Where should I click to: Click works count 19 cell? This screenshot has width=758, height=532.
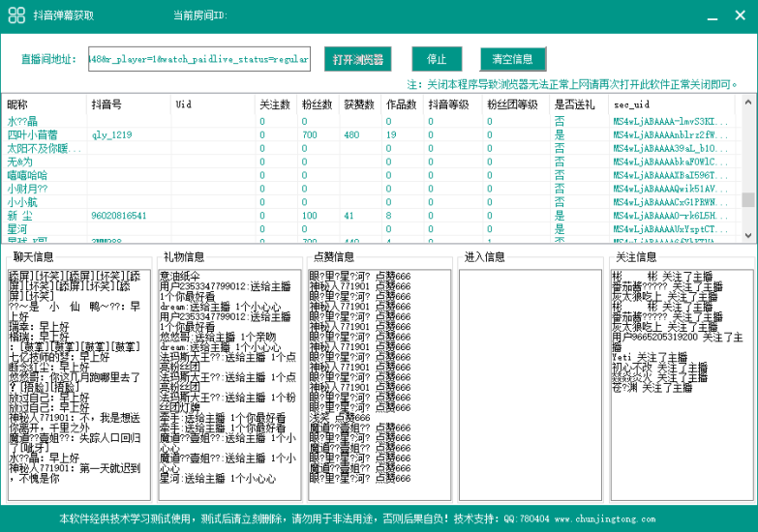(x=391, y=134)
